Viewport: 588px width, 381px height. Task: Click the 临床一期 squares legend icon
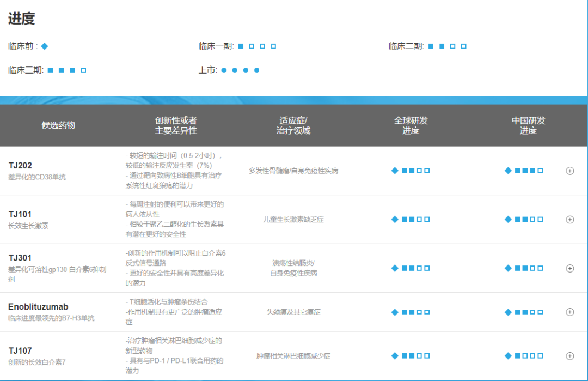pyautogui.click(x=257, y=46)
